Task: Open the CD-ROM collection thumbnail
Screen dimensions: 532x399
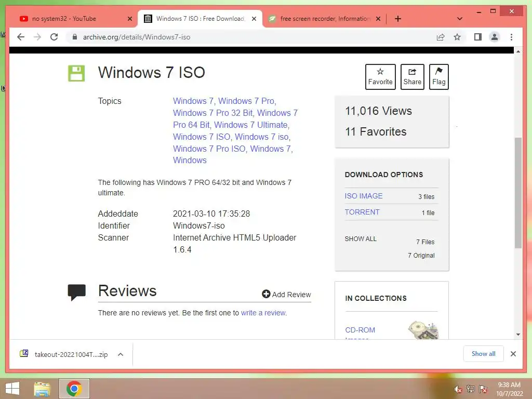Action: tap(423, 330)
